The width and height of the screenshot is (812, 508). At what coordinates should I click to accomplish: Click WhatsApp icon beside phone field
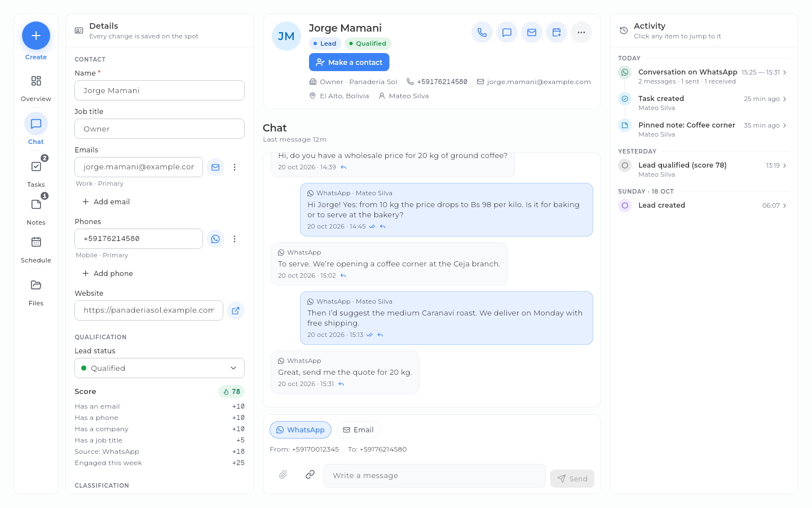click(215, 239)
